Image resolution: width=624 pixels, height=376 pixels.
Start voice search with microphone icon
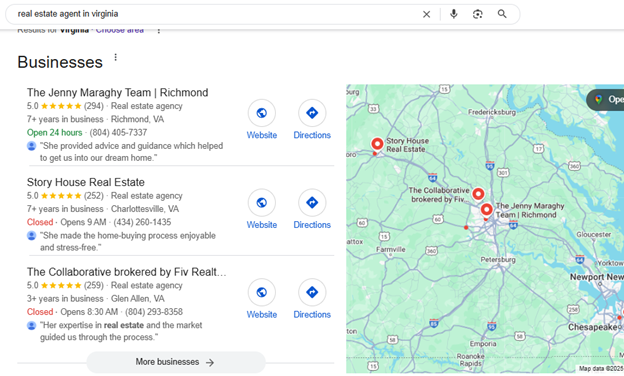tap(454, 14)
